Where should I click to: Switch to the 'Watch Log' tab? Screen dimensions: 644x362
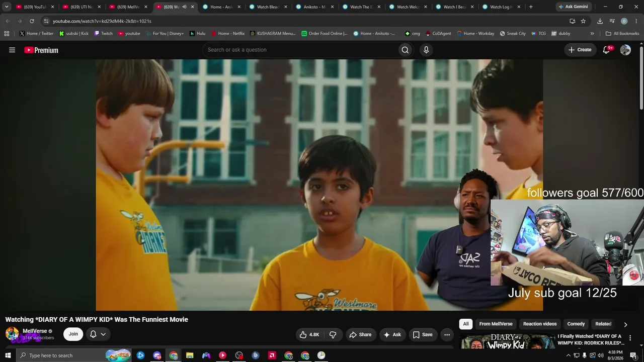point(501,7)
